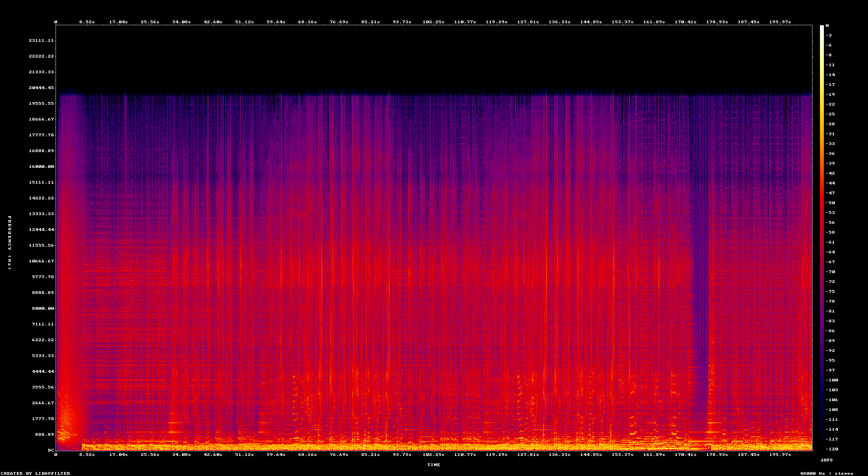Click the CREATED BY LIBAVFILTER text
The height and width of the screenshot is (476, 868).
35,474
